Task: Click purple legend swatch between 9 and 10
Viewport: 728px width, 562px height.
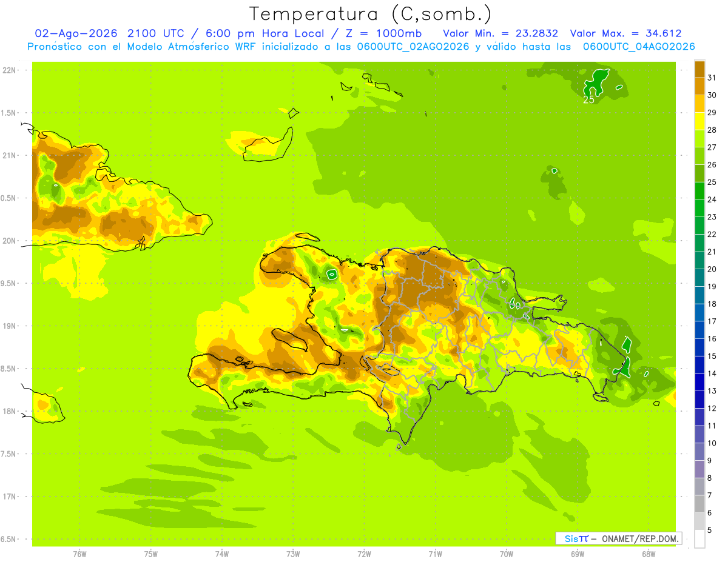Action: 699,452
